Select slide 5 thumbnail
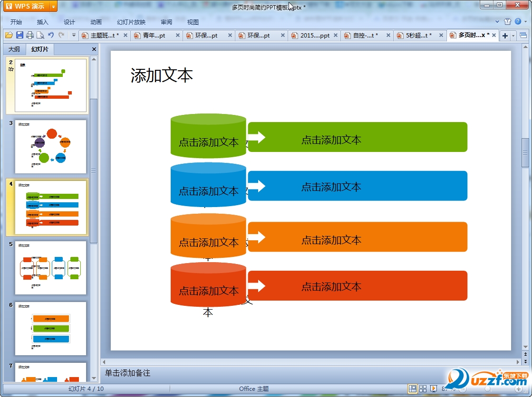Viewport: 532px width, 397px height. tap(50, 268)
